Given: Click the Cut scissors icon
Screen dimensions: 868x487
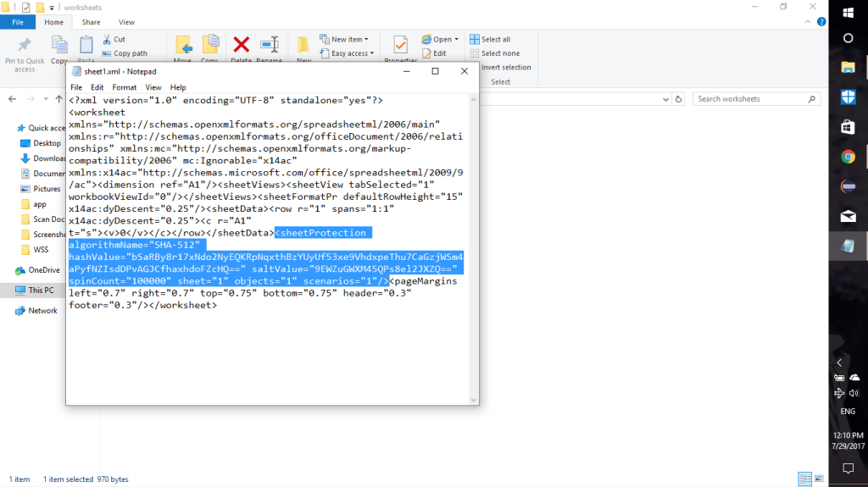Looking at the screenshot, I should [108, 39].
